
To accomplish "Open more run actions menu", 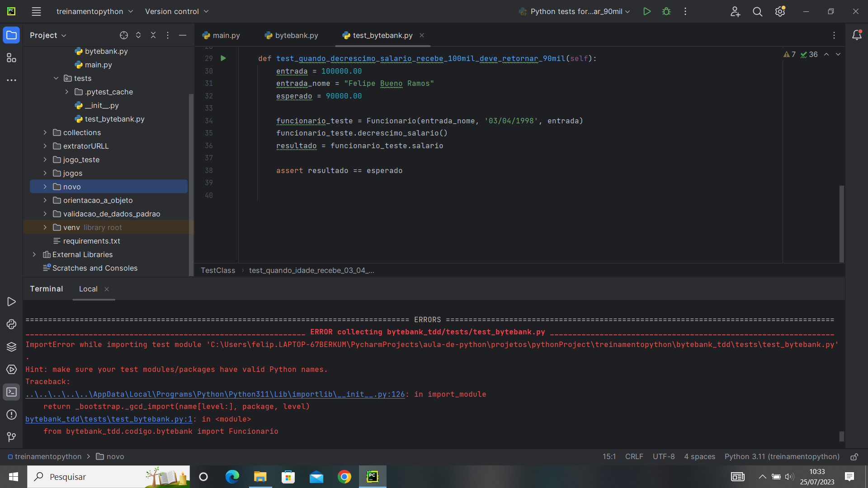I will tap(685, 12).
